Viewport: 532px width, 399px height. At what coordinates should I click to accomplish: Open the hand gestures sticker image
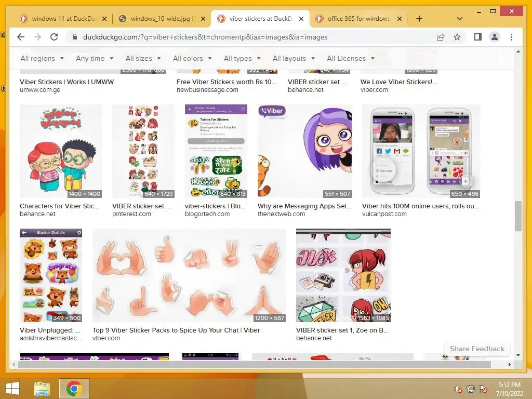[189, 275]
